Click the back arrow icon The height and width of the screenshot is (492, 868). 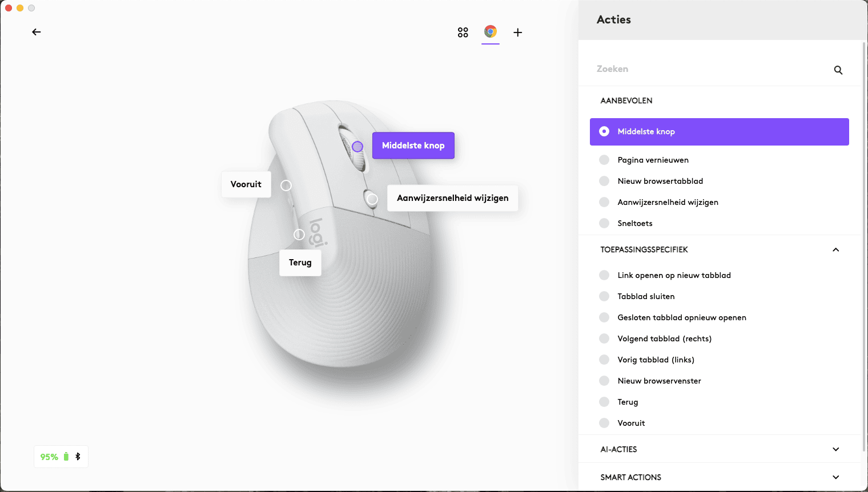click(x=37, y=32)
